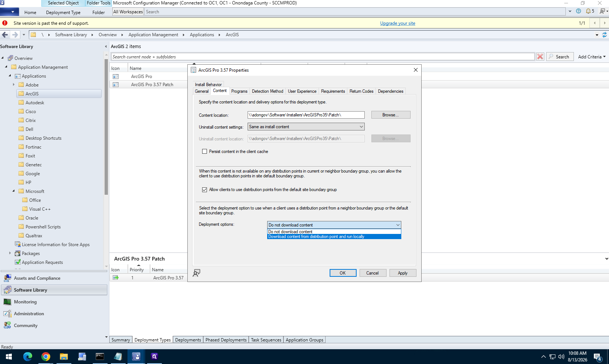Screen dimensions: 609x364
Task: Collapse the Applications tree node
Action: point(10,76)
